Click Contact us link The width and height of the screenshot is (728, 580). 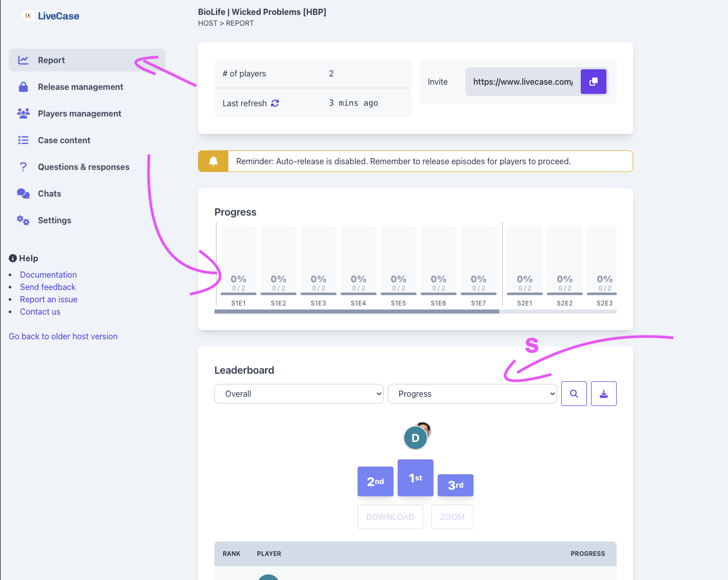[40, 312]
